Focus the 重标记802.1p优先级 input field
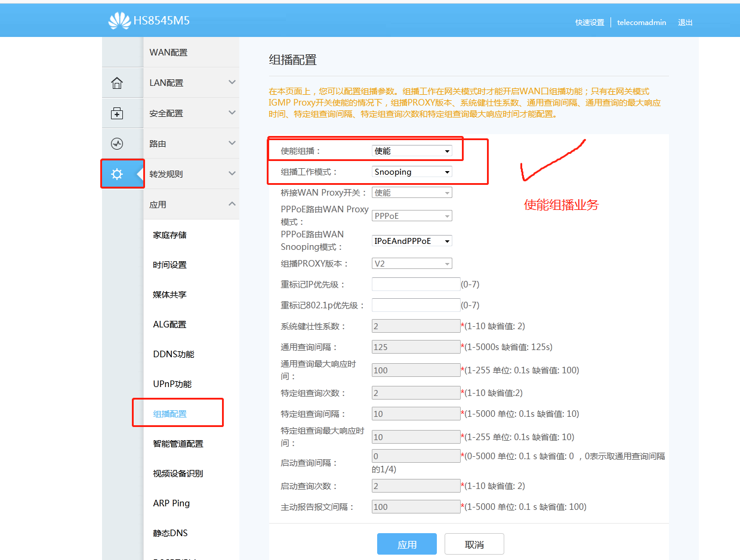The width and height of the screenshot is (740, 560). (x=416, y=305)
